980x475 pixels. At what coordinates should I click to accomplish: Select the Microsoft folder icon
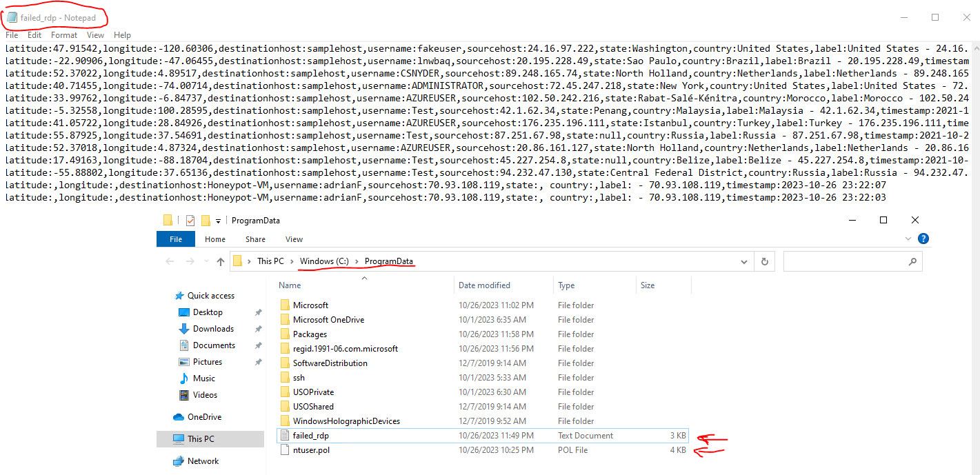coord(286,305)
